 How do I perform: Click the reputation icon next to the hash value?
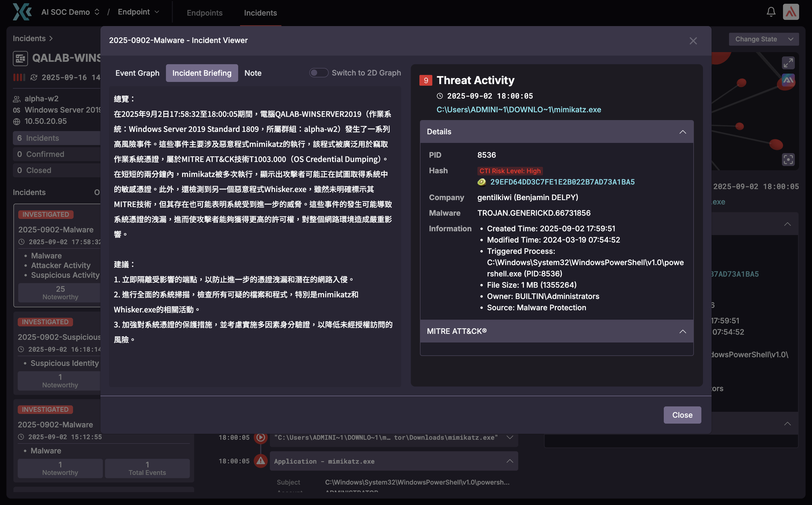(x=481, y=182)
